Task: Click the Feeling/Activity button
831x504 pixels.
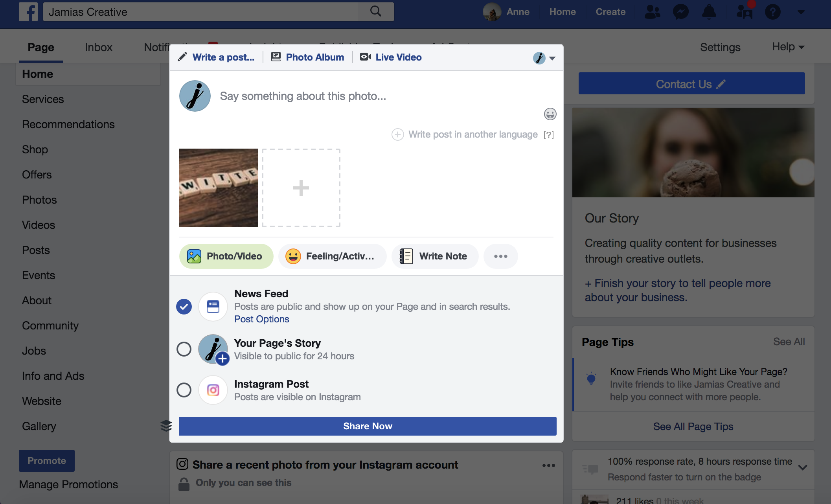Action: (333, 256)
